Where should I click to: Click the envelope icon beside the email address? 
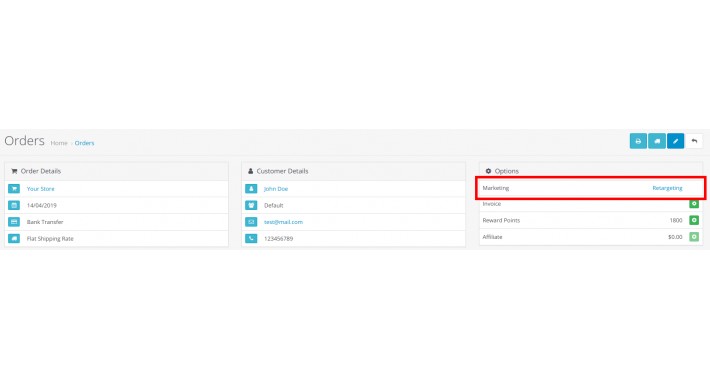[x=251, y=222]
